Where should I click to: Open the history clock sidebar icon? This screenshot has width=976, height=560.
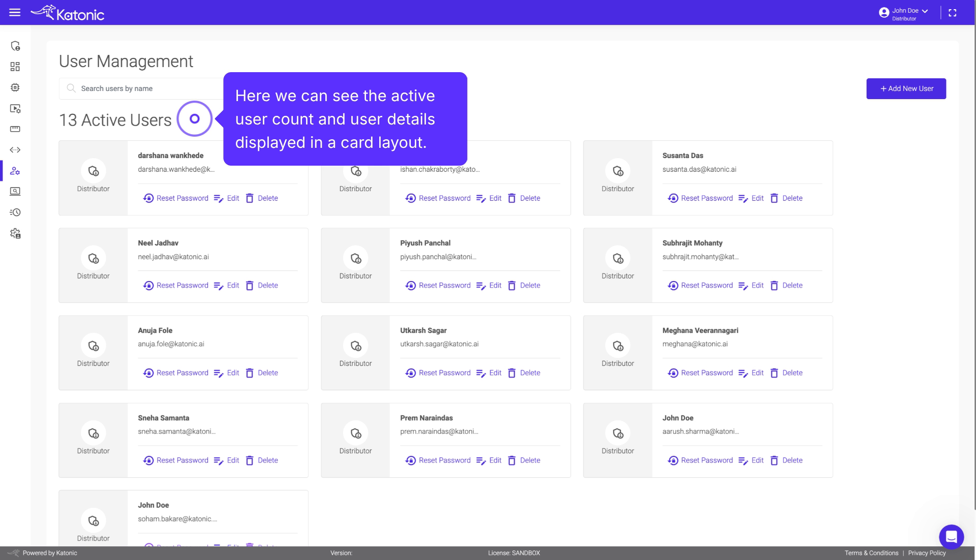(15, 212)
